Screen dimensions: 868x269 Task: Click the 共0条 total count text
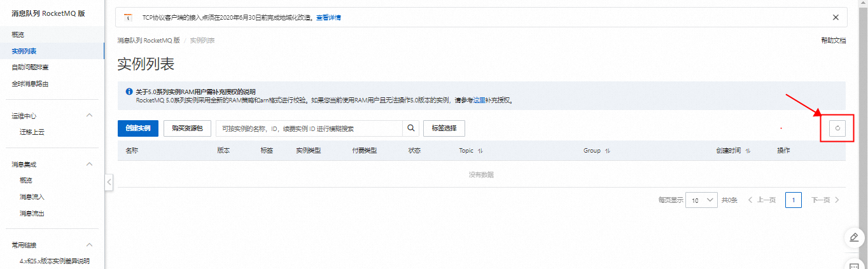point(729,200)
